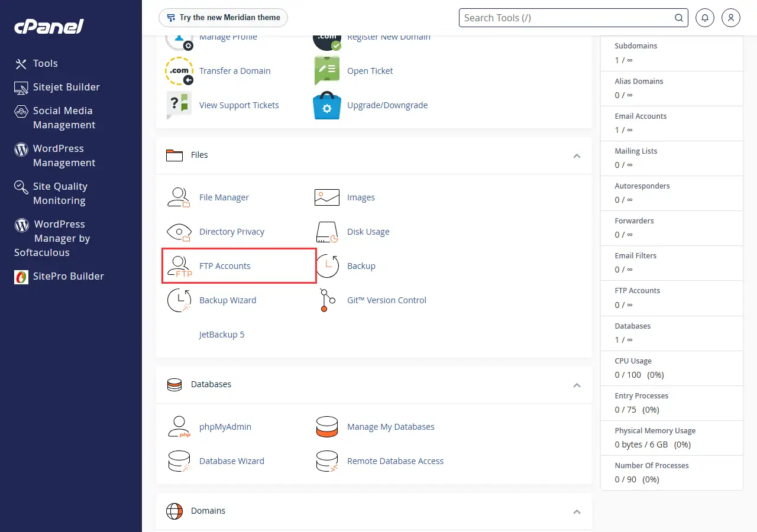The height and width of the screenshot is (532, 757).
Task: Click the cPanel logo
Action: click(49, 27)
